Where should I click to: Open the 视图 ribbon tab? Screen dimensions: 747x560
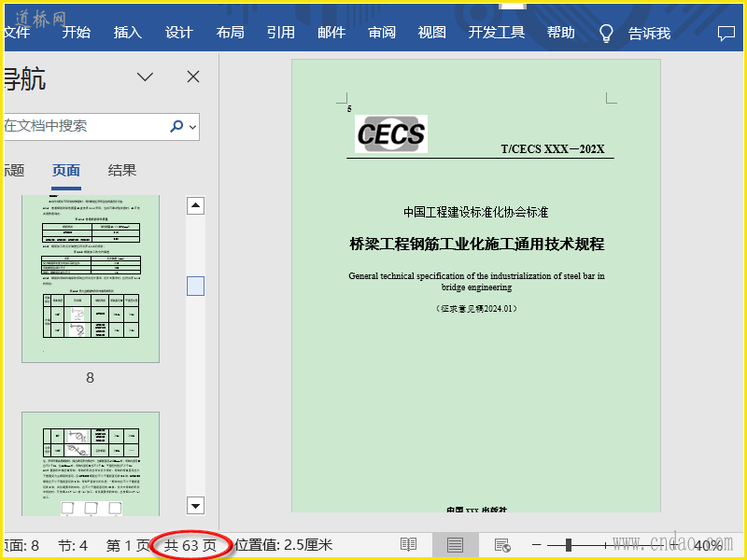pyautogui.click(x=432, y=33)
